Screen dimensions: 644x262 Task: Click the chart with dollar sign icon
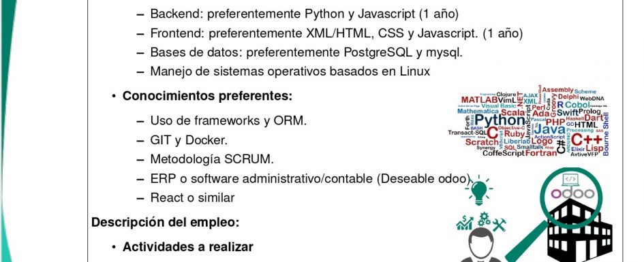click(x=465, y=223)
